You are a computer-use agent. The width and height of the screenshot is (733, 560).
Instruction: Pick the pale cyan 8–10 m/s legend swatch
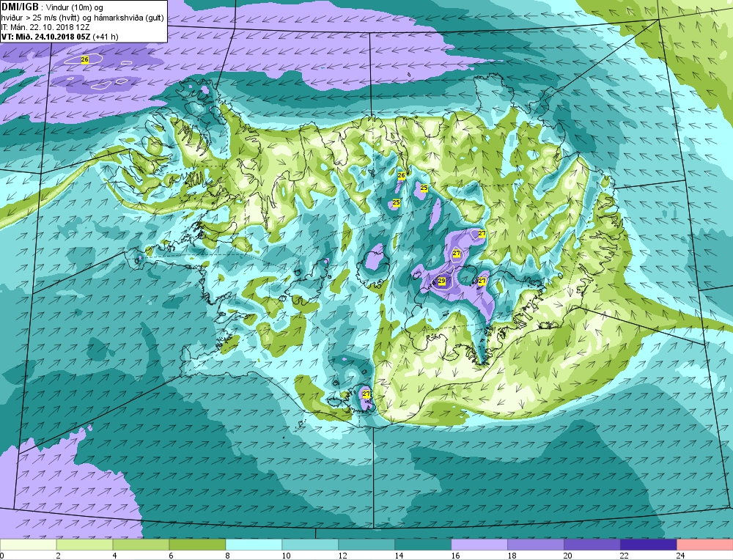click(x=254, y=545)
